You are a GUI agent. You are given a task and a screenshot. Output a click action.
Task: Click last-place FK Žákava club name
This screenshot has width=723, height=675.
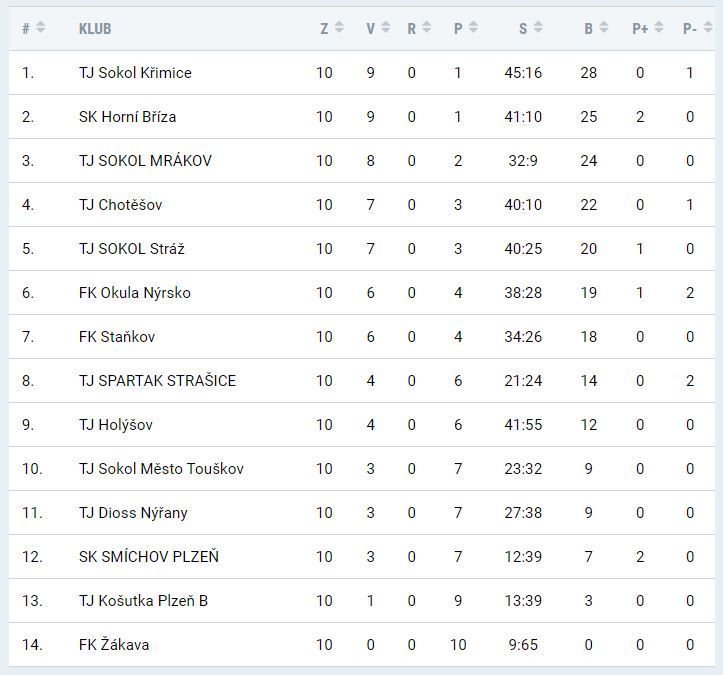coord(114,645)
